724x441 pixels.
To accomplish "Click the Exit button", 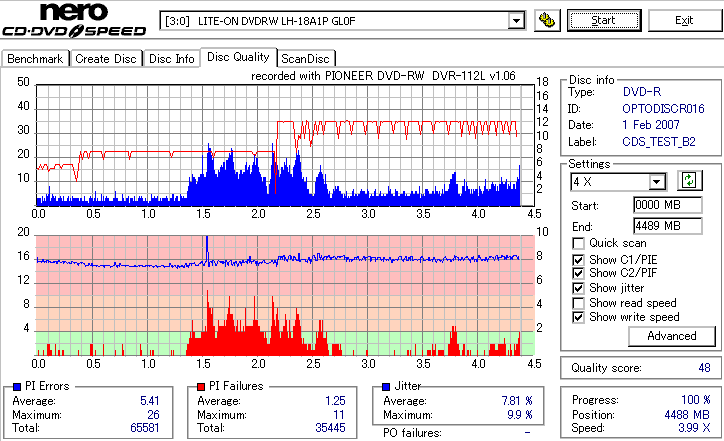I will [x=684, y=20].
